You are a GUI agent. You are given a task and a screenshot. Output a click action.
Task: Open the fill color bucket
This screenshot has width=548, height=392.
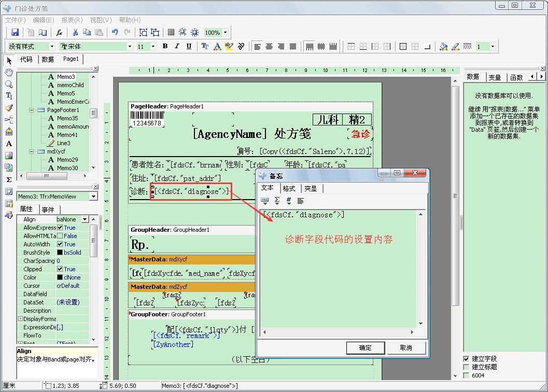pos(443,46)
